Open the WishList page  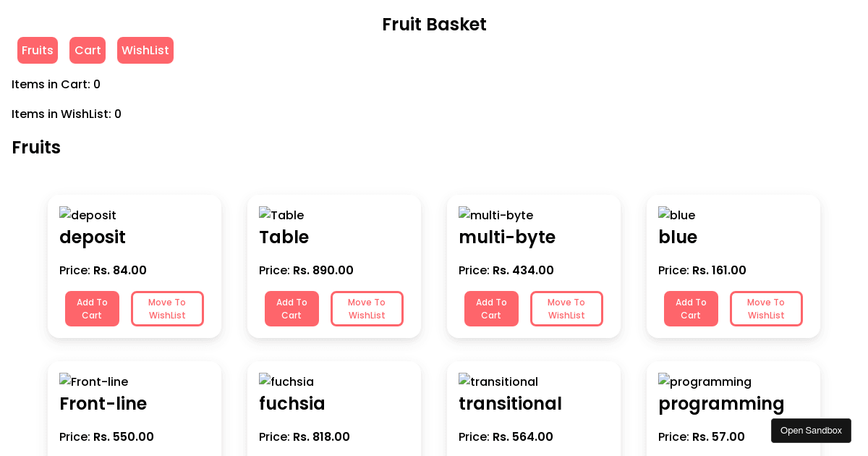pos(145,50)
